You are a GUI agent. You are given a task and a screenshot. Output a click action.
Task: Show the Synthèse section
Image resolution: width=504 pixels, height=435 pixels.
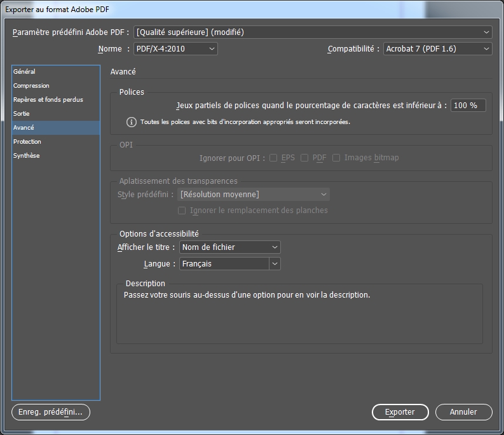click(56, 156)
